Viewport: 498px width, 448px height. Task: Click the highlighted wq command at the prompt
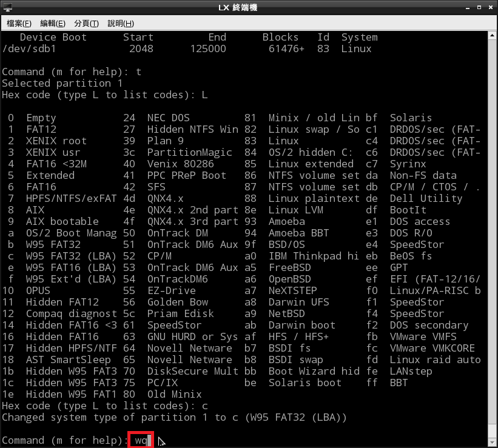(x=141, y=440)
